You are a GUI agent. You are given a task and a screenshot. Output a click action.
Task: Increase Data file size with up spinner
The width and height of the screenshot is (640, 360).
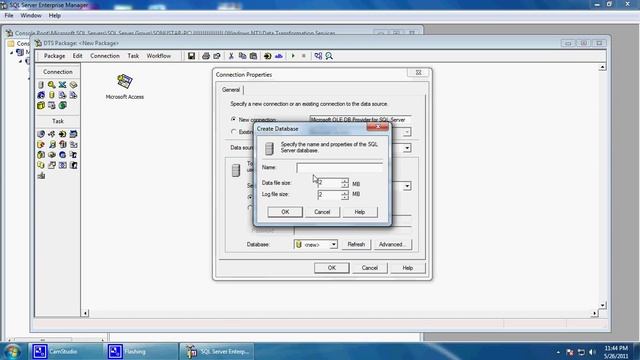(x=345, y=180)
